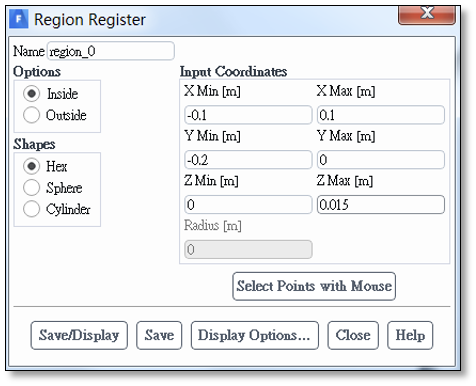Click the X Max input field

point(381,115)
